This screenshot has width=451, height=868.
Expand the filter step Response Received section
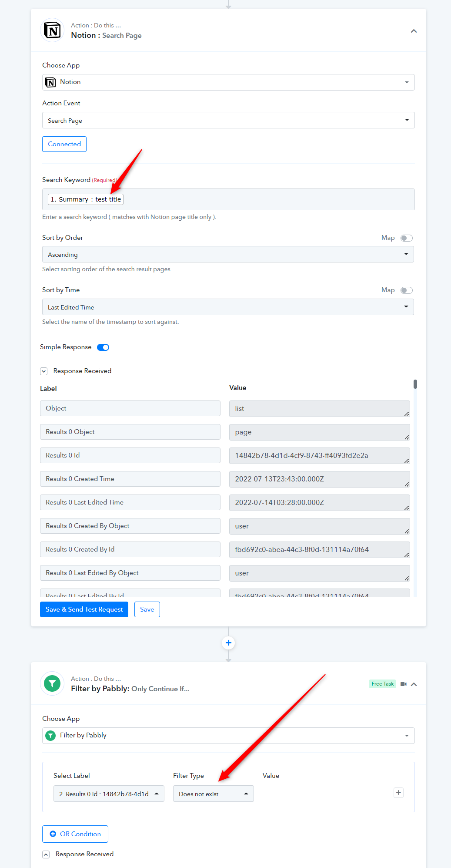46,855
